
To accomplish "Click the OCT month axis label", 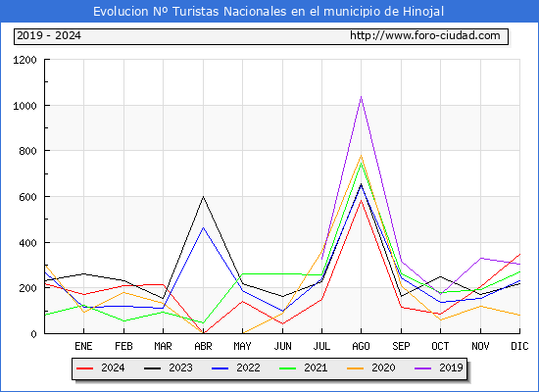I will 440,346.
